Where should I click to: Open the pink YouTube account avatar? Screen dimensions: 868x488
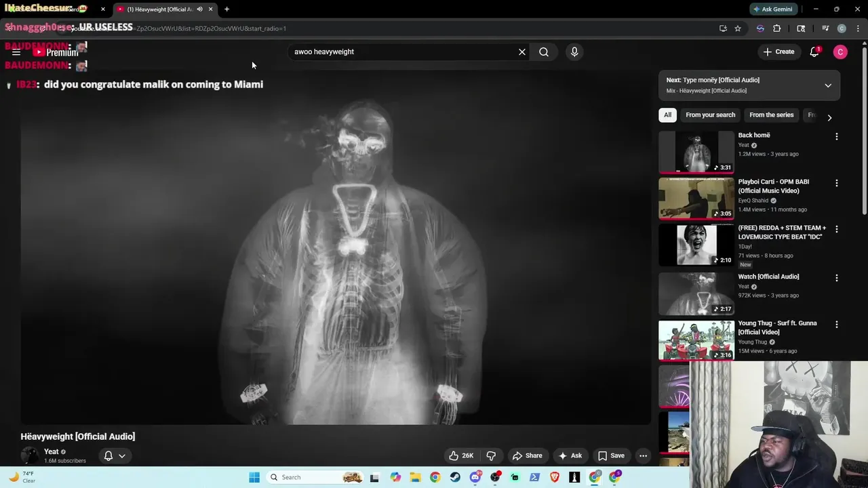(840, 52)
